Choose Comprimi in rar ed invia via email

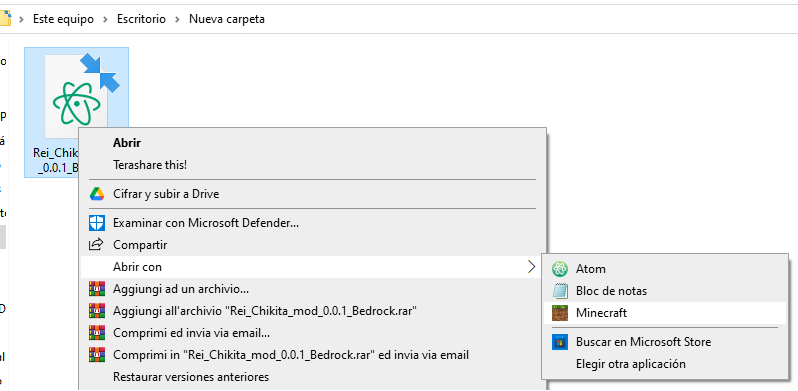(291, 355)
